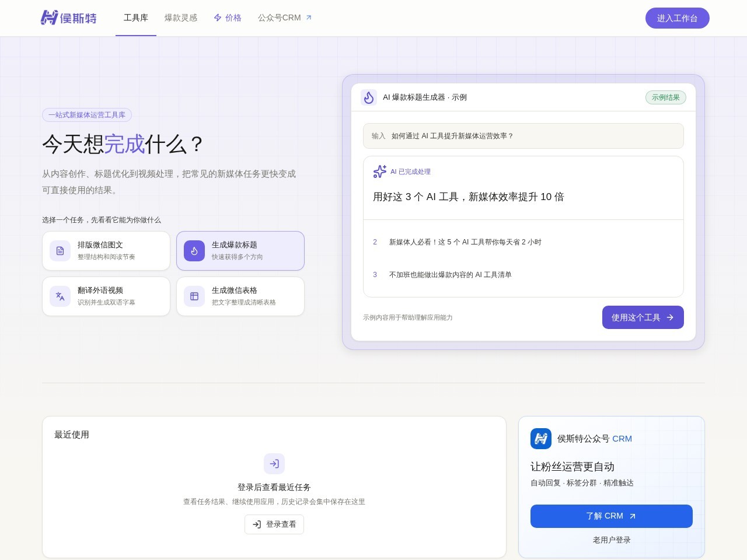747x560 pixels.
Task: Click translate icon on 翻译外语视频 card
Action: tap(60, 296)
